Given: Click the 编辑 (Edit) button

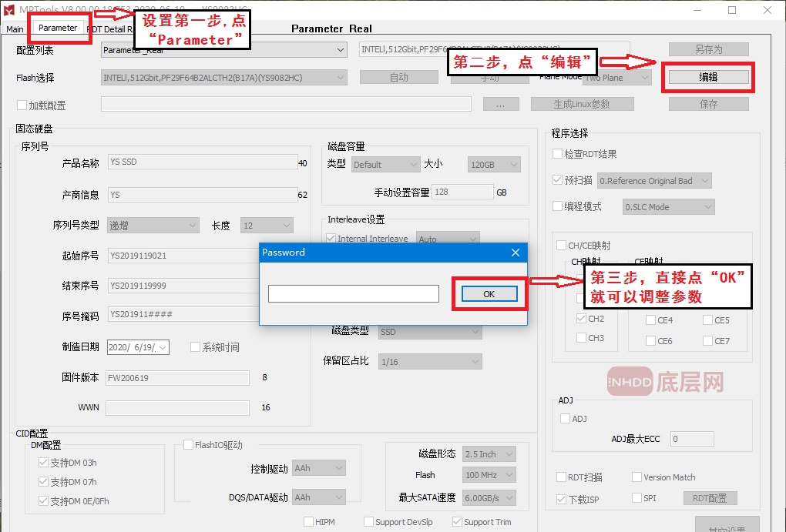Looking at the screenshot, I should click(708, 77).
